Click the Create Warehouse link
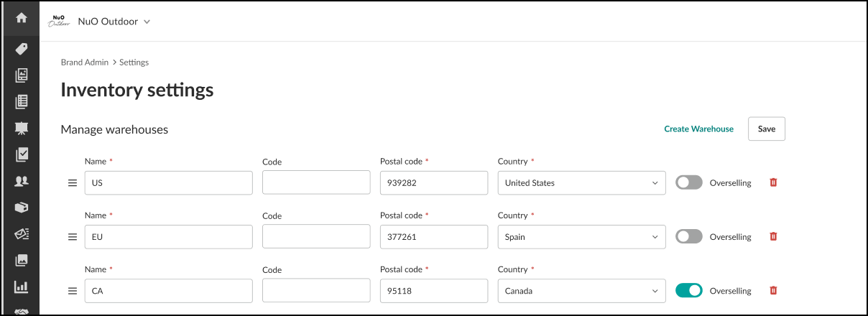Screen dimensions: 868x316 tap(698, 129)
